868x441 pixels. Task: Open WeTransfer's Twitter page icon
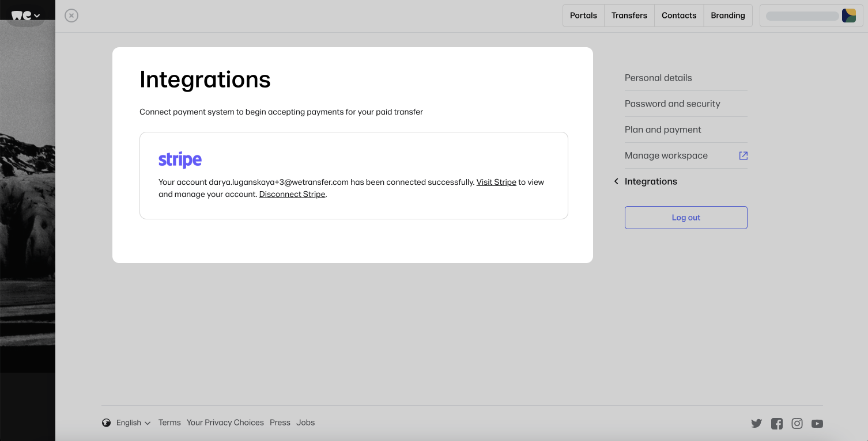[756, 423]
